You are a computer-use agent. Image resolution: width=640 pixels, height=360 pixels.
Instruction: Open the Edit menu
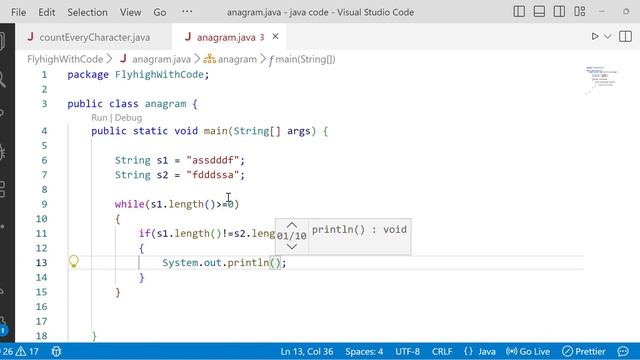coord(47,12)
